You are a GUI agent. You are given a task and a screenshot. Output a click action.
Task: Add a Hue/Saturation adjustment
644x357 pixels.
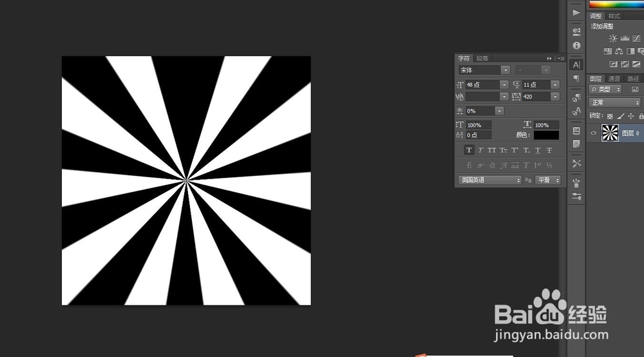coord(607,52)
